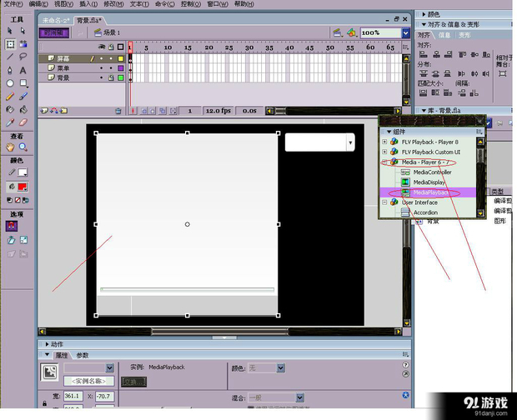Screen dimensions: 517x420
Task: Click the Edit Symbols icon
Action: point(352,32)
